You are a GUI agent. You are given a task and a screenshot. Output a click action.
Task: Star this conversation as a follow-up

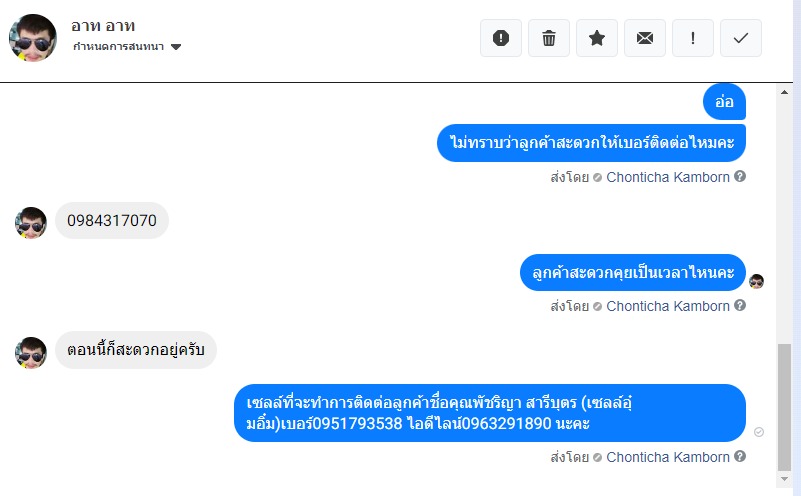point(597,38)
